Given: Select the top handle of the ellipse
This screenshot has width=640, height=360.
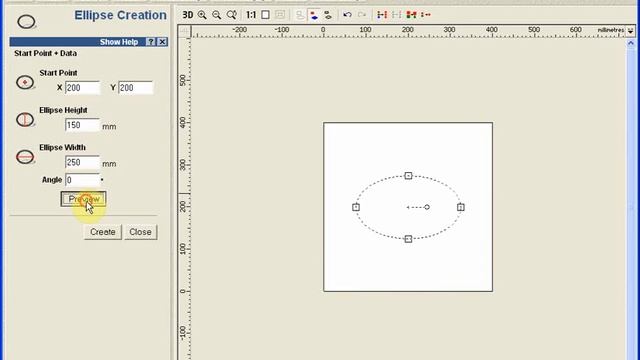Looking at the screenshot, I should pos(408,176).
